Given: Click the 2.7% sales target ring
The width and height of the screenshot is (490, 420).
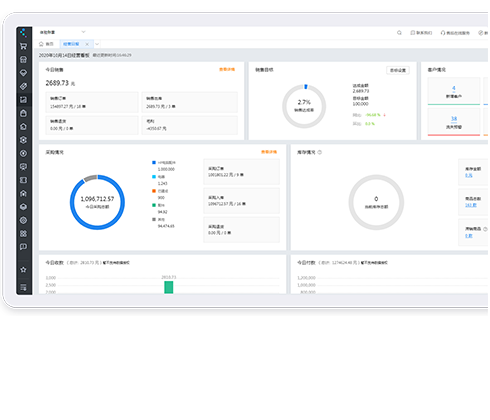Looking at the screenshot, I should point(304,106).
